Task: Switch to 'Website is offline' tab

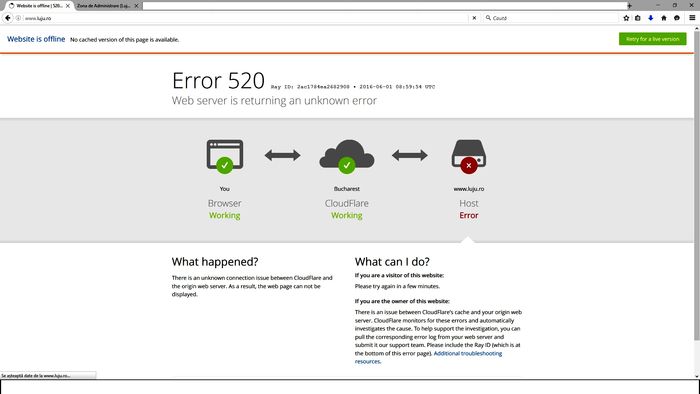Action: [38, 6]
